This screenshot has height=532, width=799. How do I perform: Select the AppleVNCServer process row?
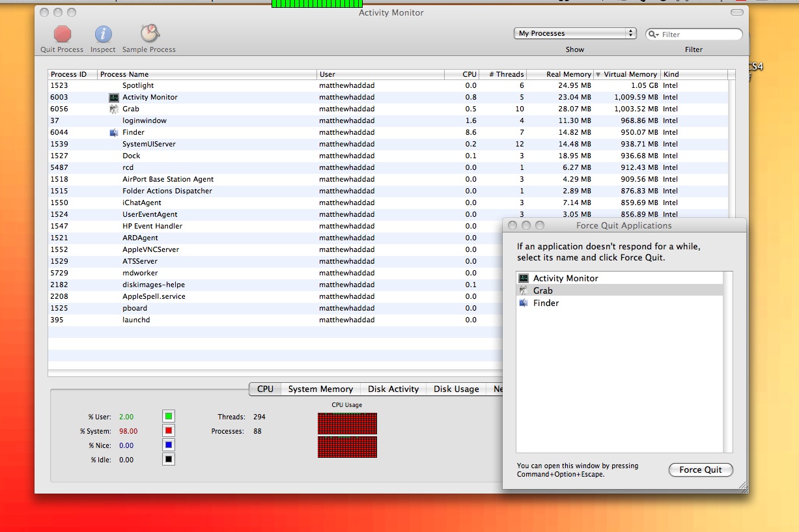pos(275,249)
